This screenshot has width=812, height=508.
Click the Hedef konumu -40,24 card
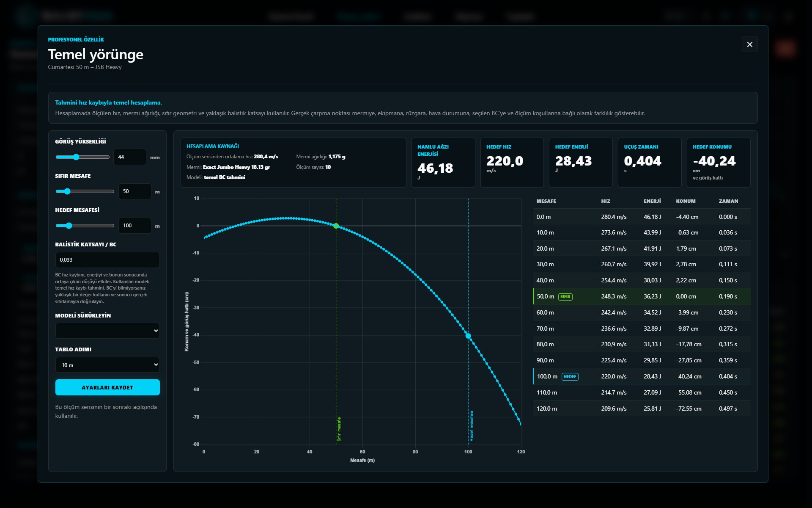point(719,163)
